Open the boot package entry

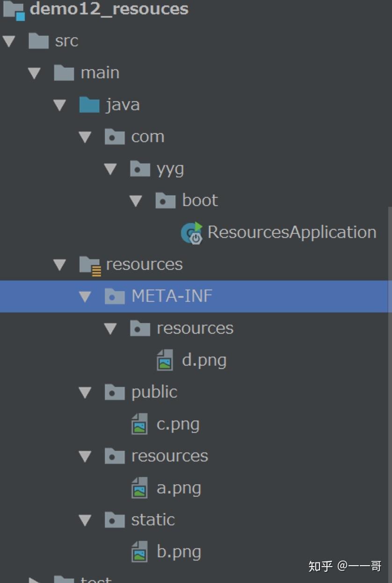click(x=200, y=200)
